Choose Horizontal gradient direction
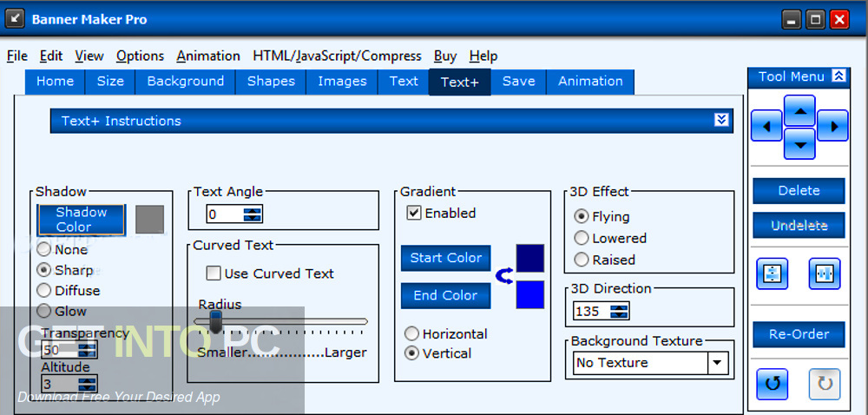 tap(411, 334)
